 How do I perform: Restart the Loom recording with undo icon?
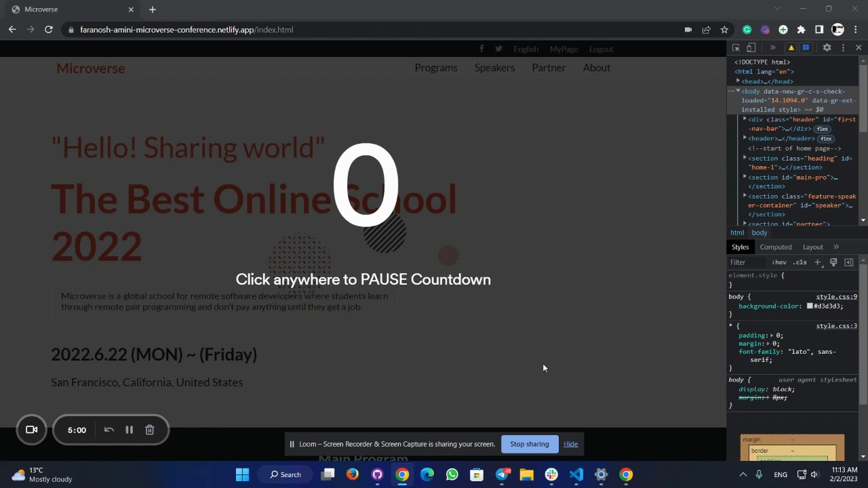coord(108,430)
